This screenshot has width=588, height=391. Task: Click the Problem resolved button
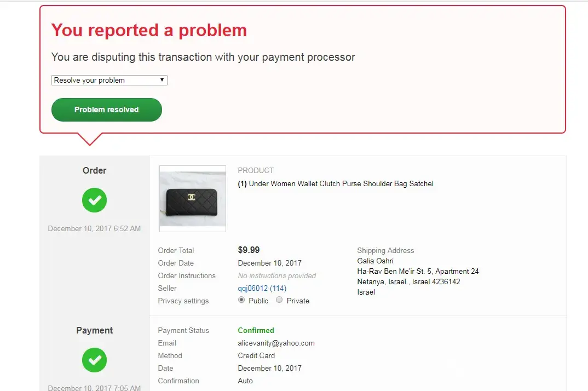[x=107, y=110]
